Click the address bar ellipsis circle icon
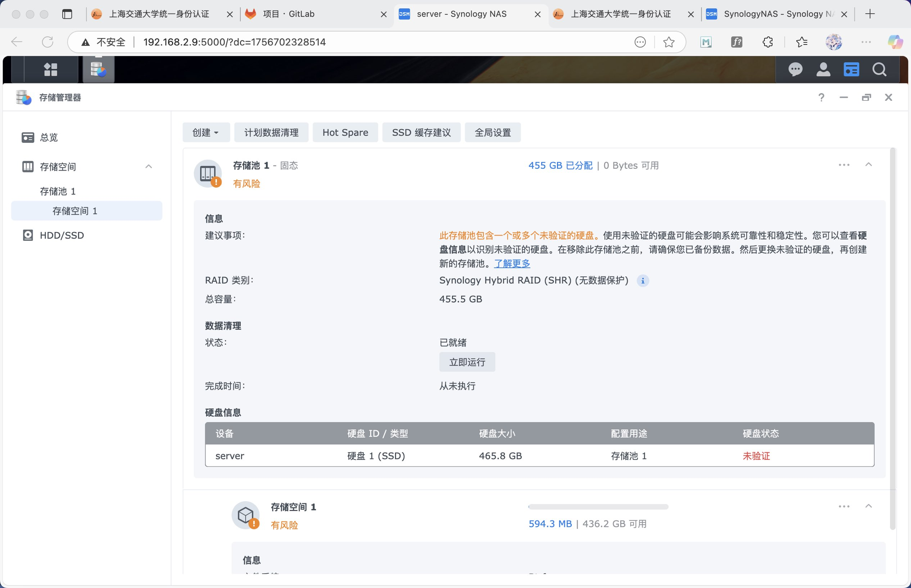 (640, 42)
